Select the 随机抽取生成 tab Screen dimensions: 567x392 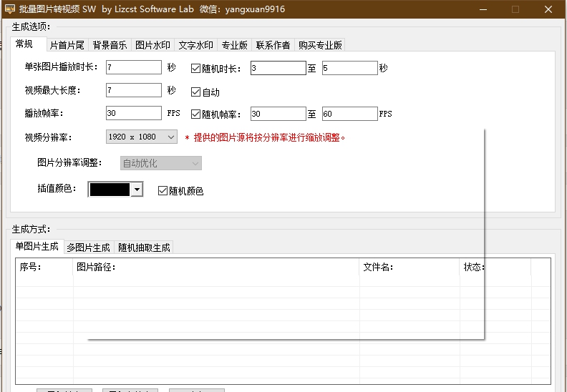coord(144,247)
